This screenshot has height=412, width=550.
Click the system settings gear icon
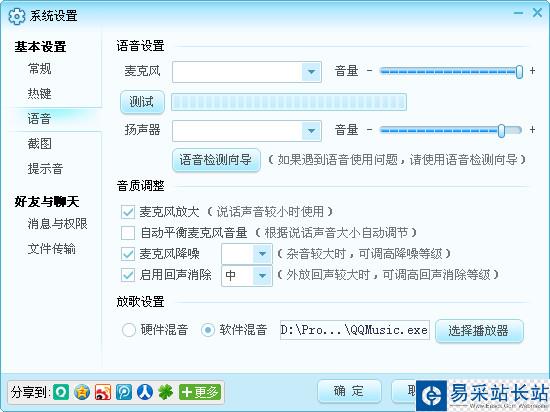point(16,16)
